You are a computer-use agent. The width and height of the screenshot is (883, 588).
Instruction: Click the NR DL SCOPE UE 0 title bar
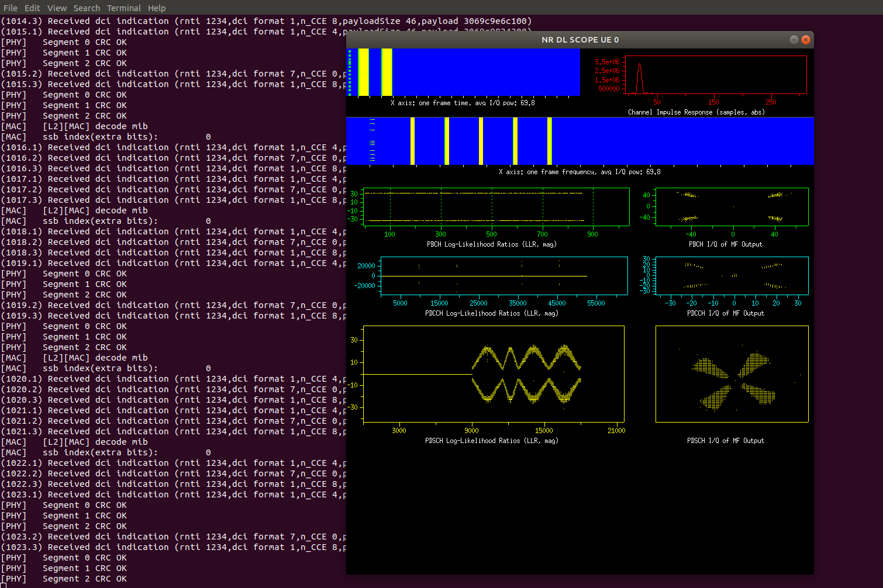(x=580, y=40)
